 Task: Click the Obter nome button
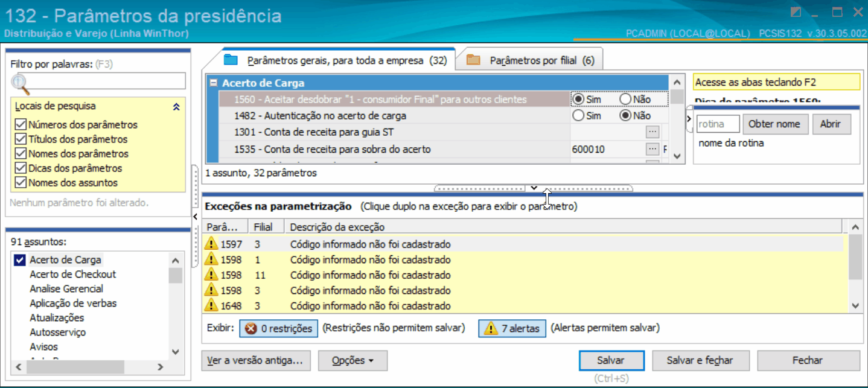774,124
